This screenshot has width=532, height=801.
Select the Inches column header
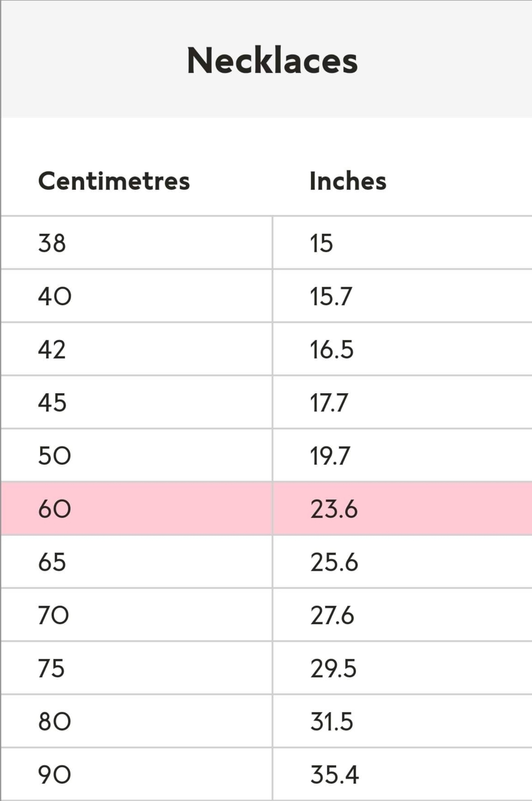coord(348,181)
